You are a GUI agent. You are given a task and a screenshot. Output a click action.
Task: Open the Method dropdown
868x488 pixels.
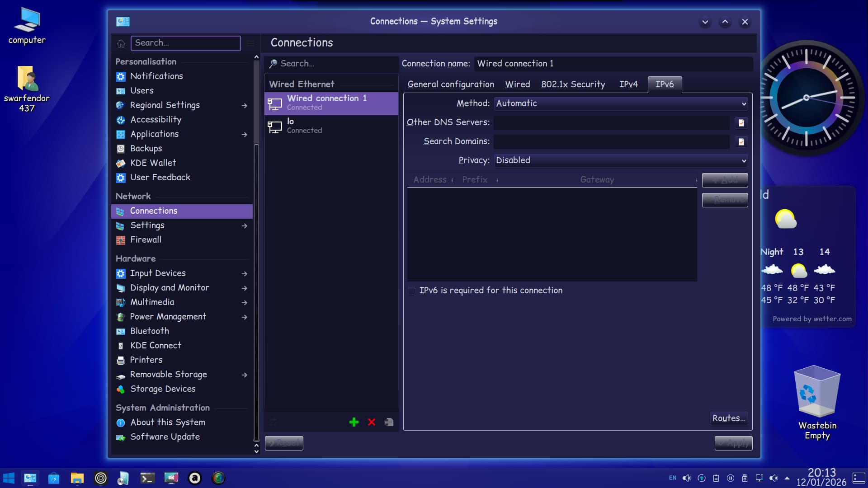coord(620,103)
